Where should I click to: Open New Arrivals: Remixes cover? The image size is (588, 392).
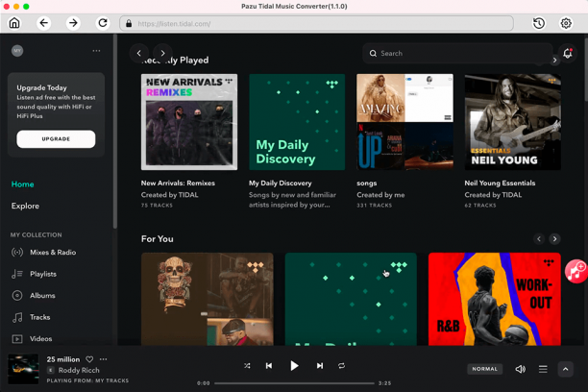[x=189, y=122]
